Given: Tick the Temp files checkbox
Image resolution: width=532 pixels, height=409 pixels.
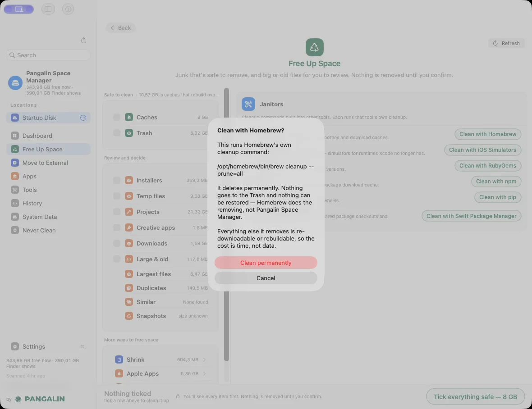Looking at the screenshot, I should coord(117,196).
